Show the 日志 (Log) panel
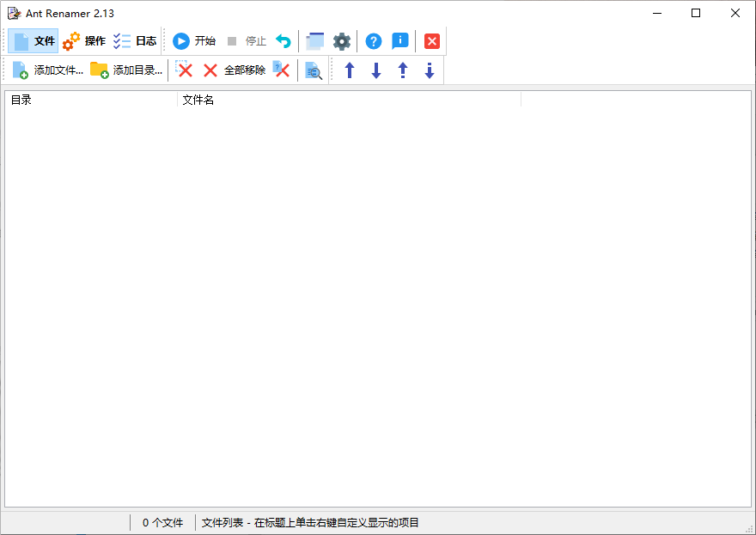Screen dimensions: 756x535 135,41
